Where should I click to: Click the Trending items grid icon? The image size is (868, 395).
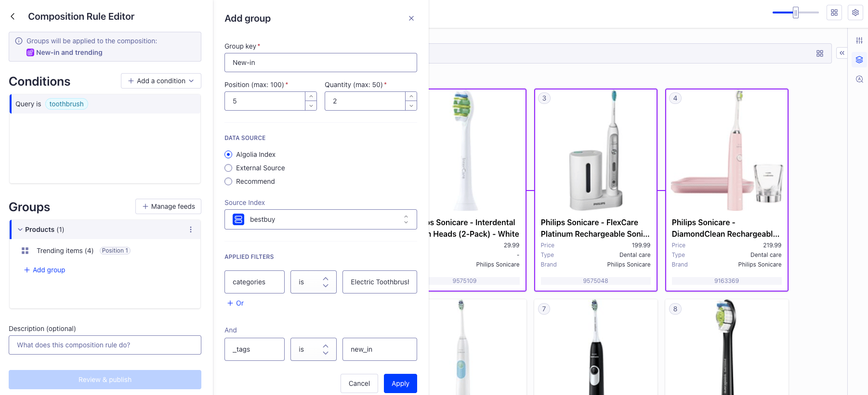point(25,251)
